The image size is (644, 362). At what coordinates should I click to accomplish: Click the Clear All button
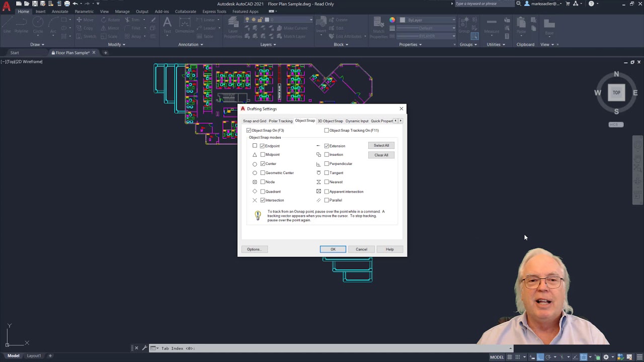pos(381,155)
